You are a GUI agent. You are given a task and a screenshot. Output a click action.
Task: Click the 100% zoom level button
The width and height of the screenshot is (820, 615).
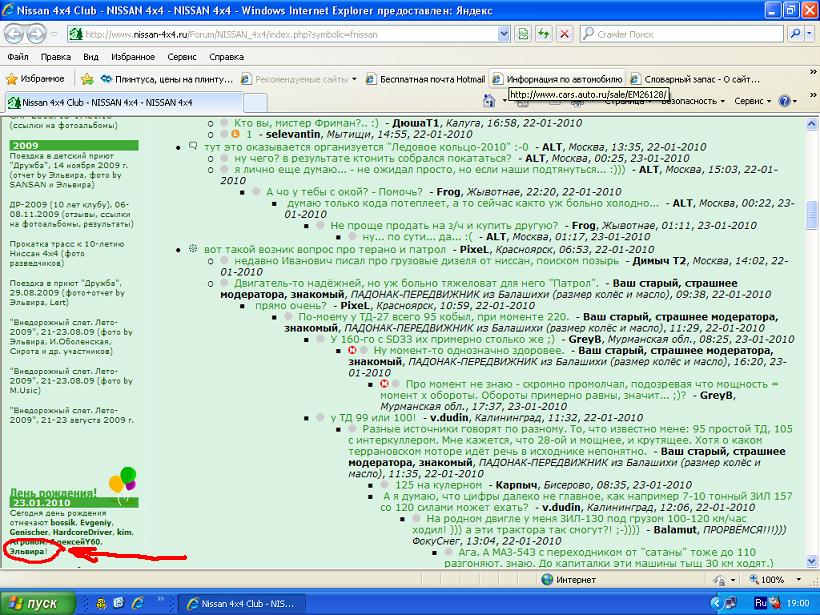(x=767, y=579)
